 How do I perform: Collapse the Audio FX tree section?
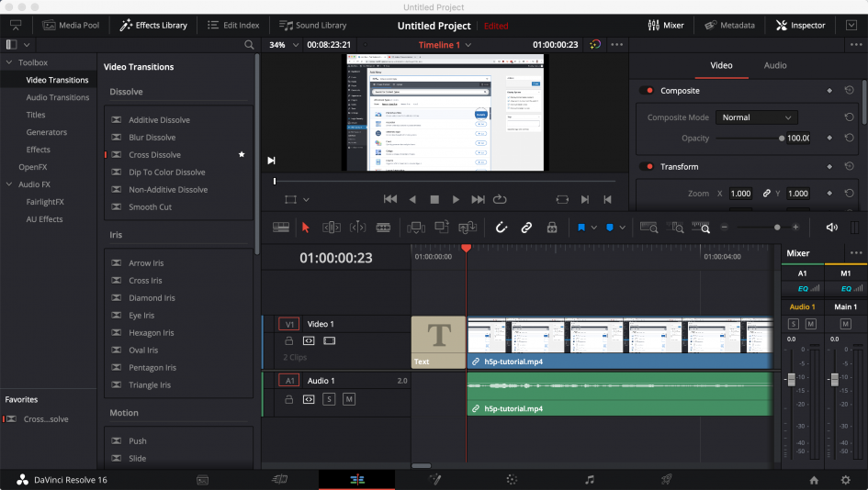pyautogui.click(x=9, y=184)
